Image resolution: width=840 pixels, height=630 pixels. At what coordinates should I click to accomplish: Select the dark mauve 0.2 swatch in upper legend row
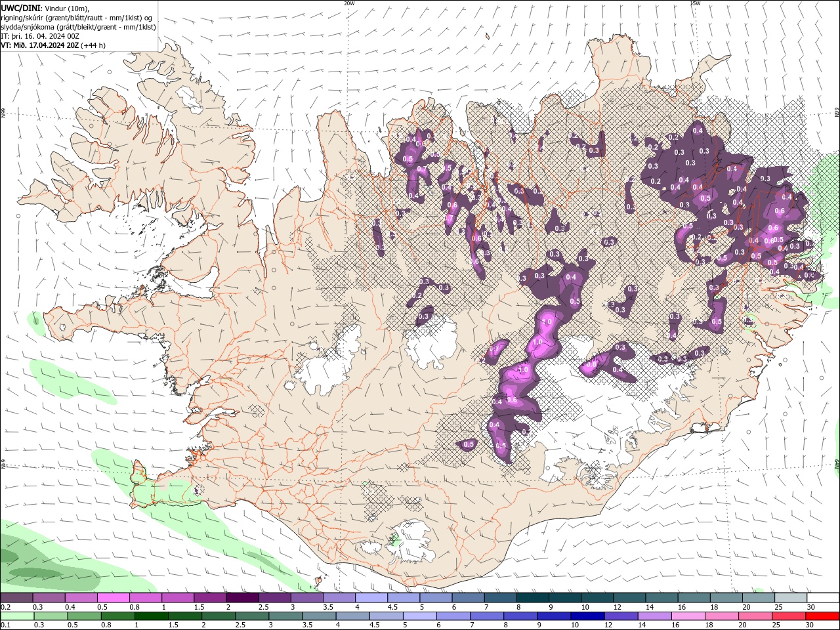(16, 598)
